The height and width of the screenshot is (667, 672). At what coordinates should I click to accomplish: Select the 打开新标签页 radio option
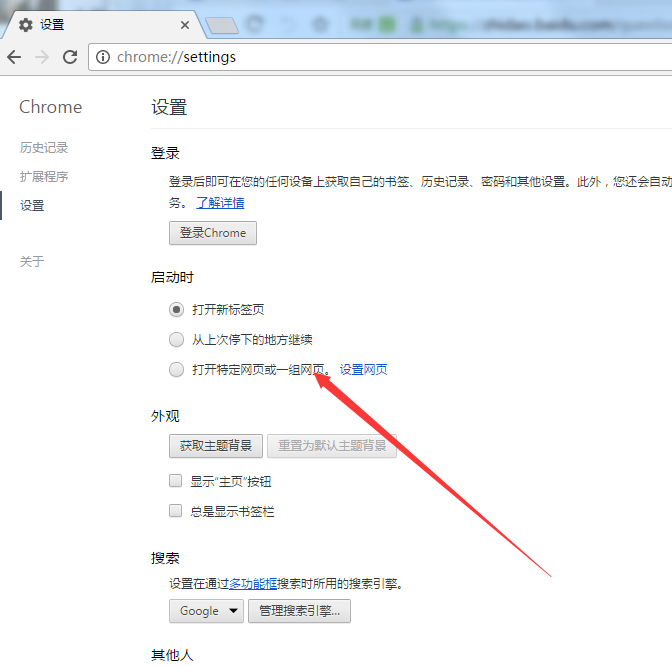click(x=176, y=309)
